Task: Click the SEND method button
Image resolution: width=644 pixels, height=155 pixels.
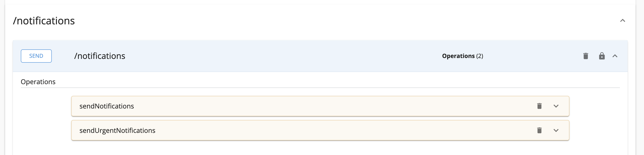Action: (36, 56)
